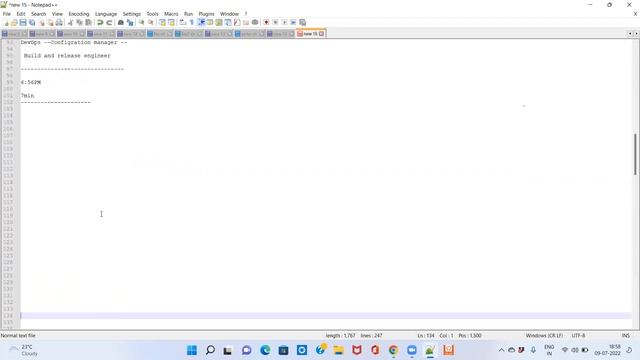
Task: Open the Replace dialog toolbar icon
Action: 130,22
